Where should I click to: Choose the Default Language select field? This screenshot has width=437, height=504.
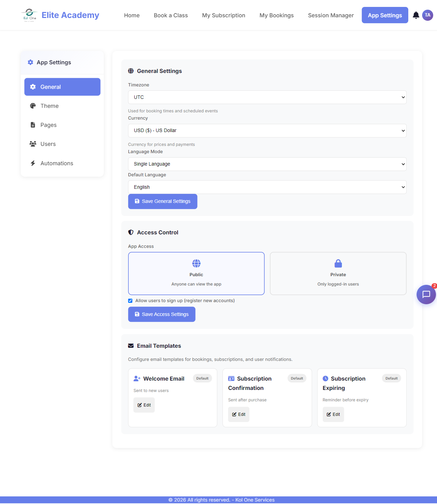pyautogui.click(x=267, y=187)
